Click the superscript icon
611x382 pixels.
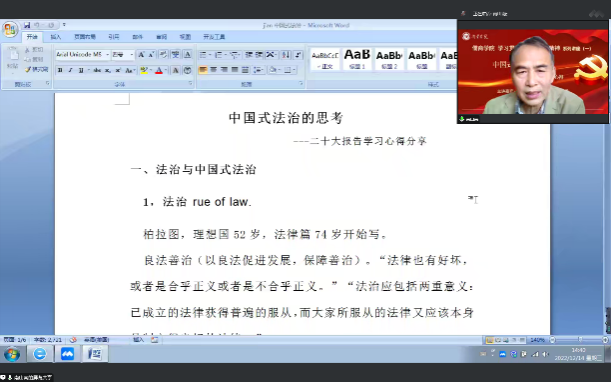117,70
